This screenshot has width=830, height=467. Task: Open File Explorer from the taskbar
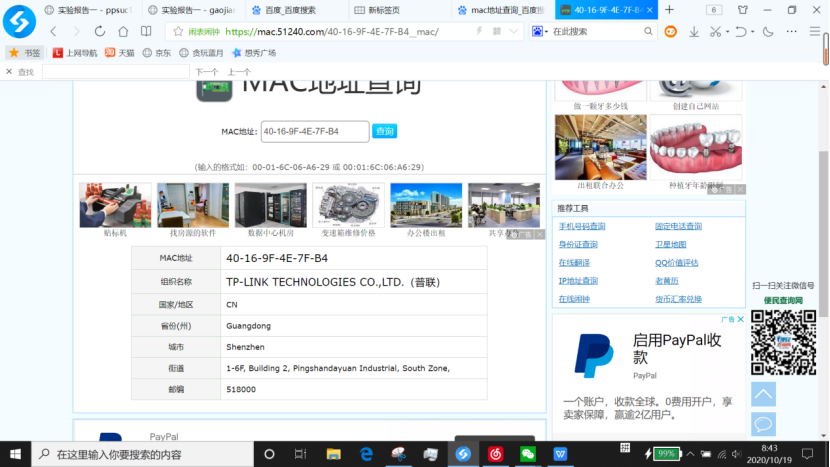click(x=333, y=454)
